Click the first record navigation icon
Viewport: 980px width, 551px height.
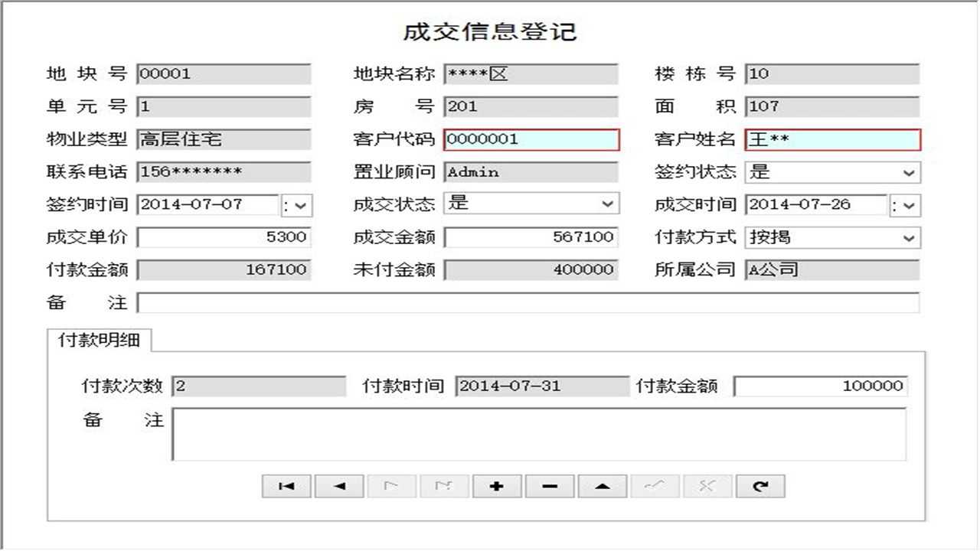click(286, 485)
